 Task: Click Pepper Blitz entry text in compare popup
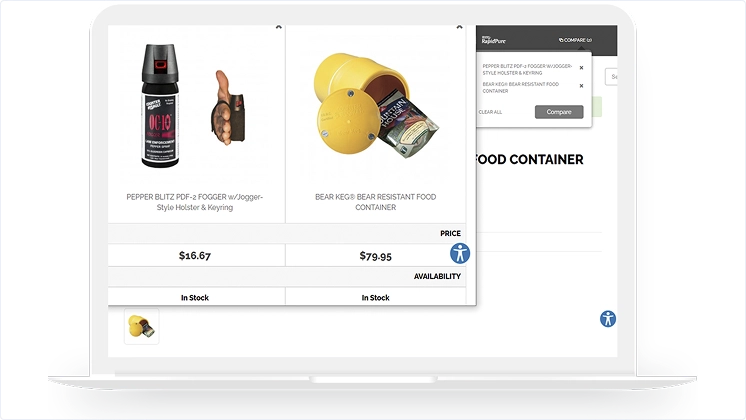(527, 69)
